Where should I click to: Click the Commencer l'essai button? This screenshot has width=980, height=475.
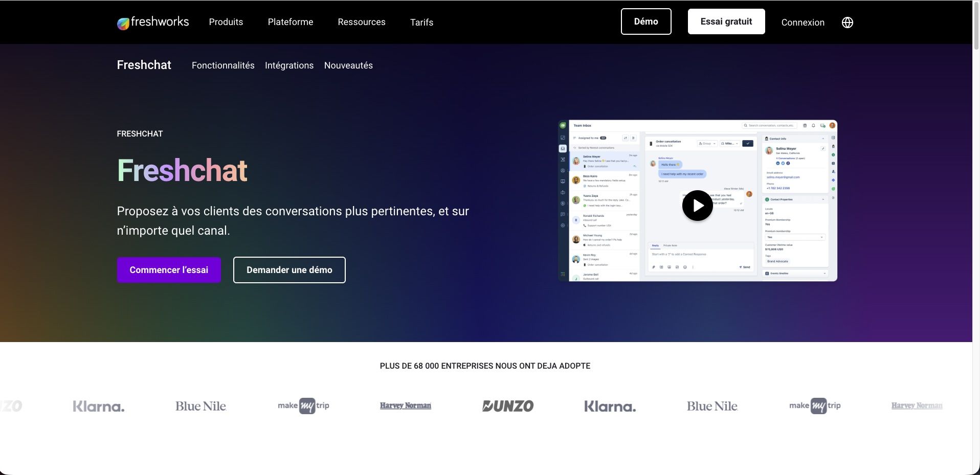[168, 269]
